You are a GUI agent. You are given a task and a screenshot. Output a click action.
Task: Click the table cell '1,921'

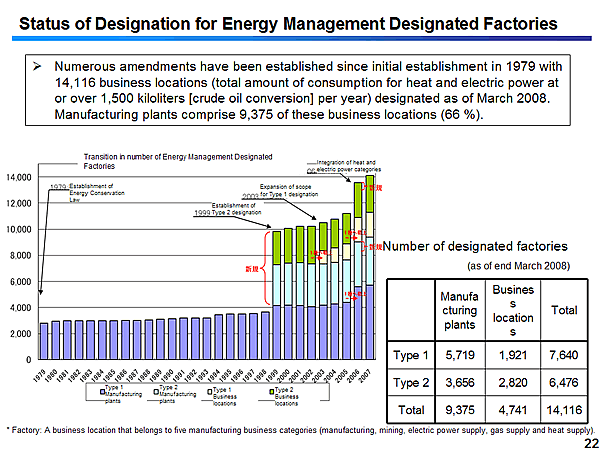[x=513, y=355]
